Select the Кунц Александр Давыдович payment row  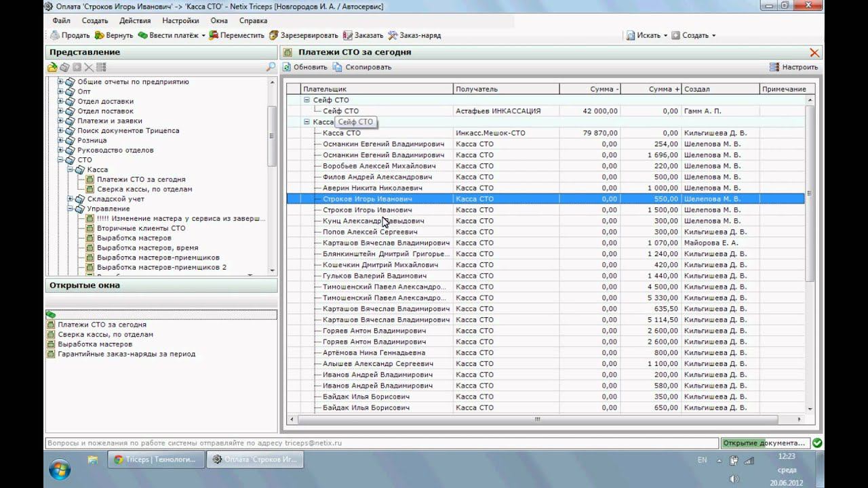545,221
